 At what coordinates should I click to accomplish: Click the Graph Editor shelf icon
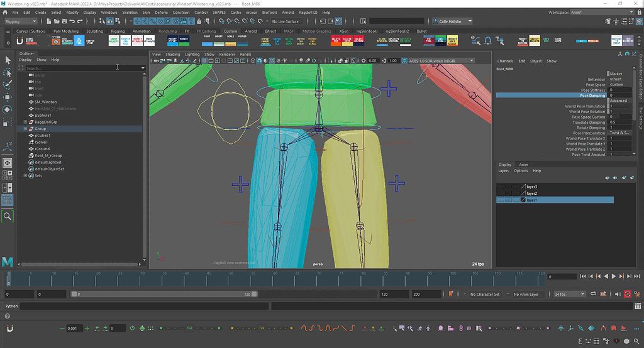[x=31, y=41]
